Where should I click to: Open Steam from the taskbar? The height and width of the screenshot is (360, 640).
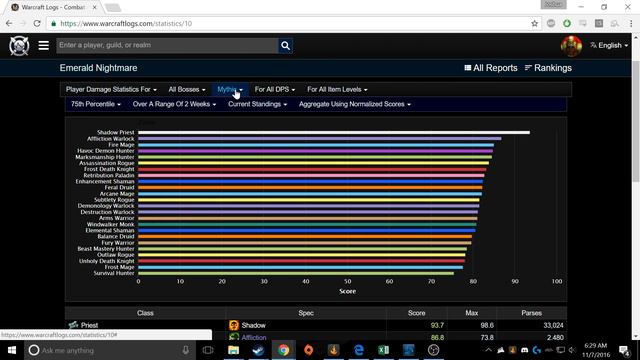point(258,350)
